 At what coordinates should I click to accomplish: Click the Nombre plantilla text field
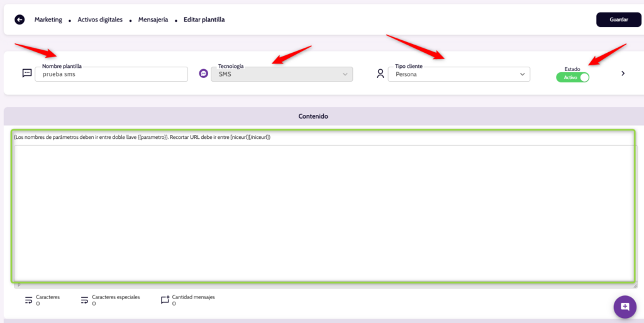[x=111, y=74]
